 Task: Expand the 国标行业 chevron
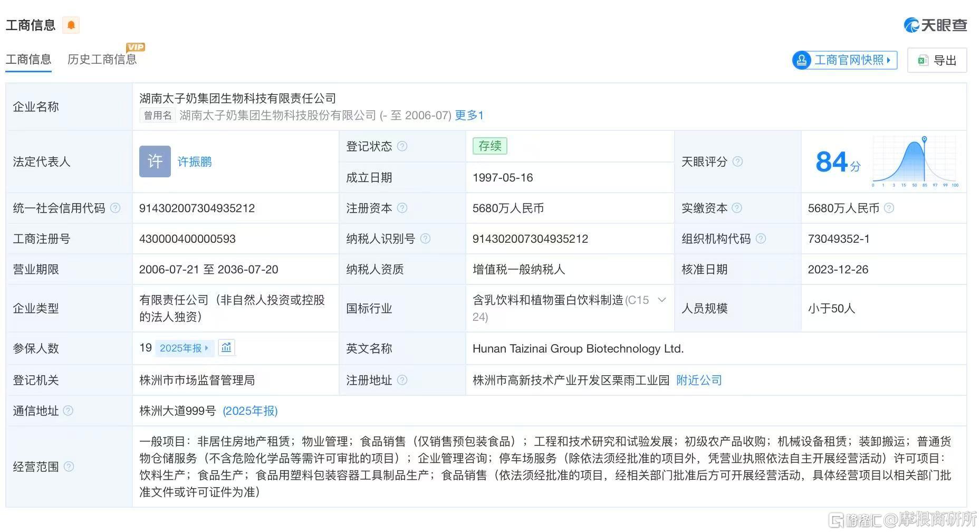[662, 300]
